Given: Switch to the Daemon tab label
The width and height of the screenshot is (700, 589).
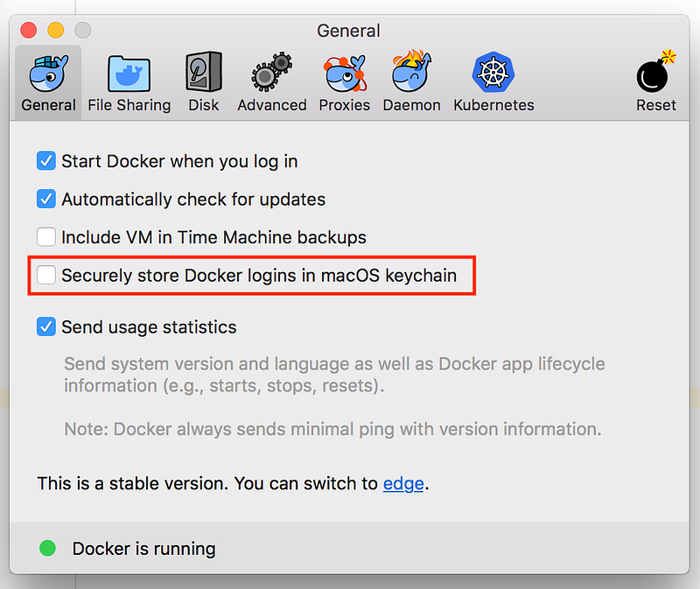Looking at the screenshot, I should coord(411,105).
